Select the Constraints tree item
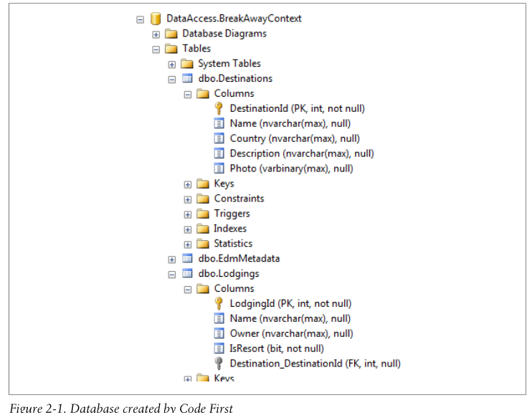This screenshot has height=413, width=532. click(x=239, y=199)
